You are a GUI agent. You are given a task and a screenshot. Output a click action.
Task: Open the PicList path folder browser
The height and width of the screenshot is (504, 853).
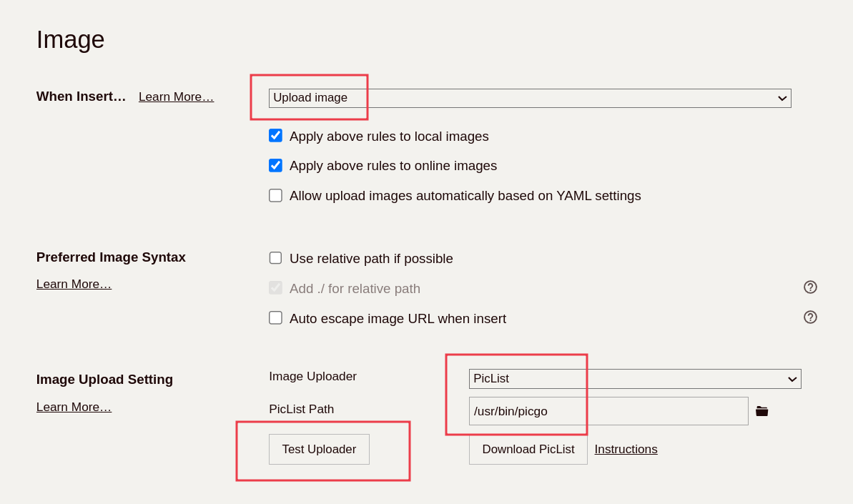tap(761, 411)
